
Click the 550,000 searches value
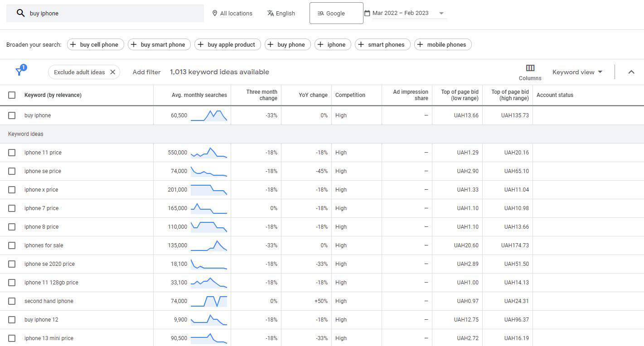coord(177,153)
